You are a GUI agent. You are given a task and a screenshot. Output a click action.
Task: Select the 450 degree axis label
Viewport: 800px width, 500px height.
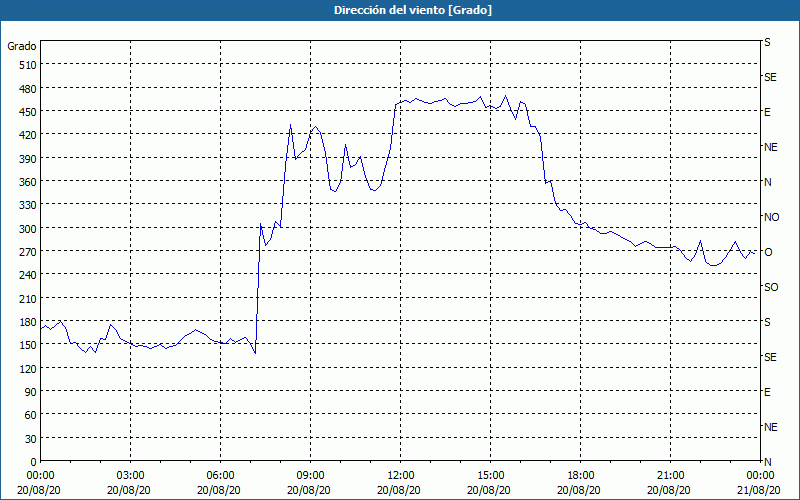(28, 112)
